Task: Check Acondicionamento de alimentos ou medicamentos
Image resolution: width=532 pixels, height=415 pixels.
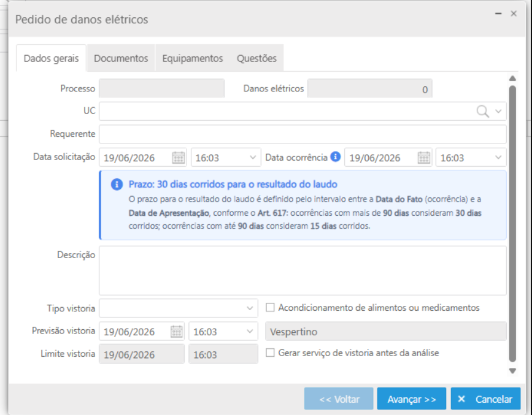Action: click(270, 308)
